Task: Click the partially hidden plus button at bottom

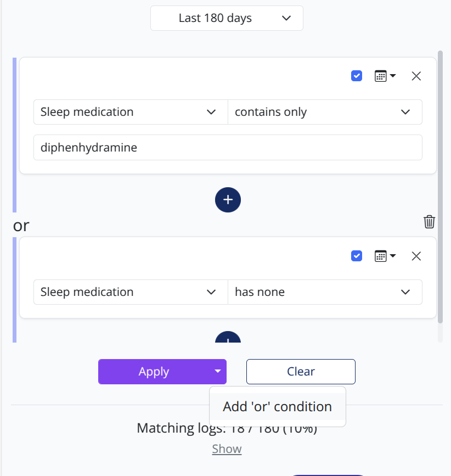Action: click(228, 338)
